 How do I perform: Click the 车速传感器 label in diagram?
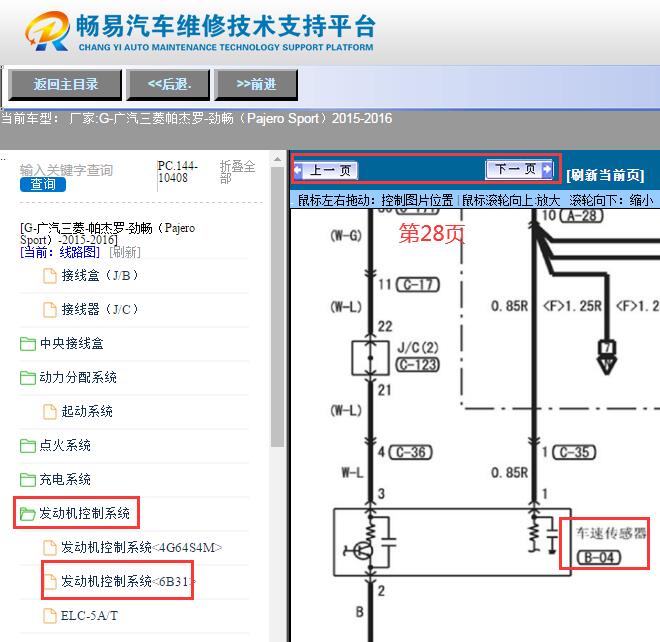(611, 533)
